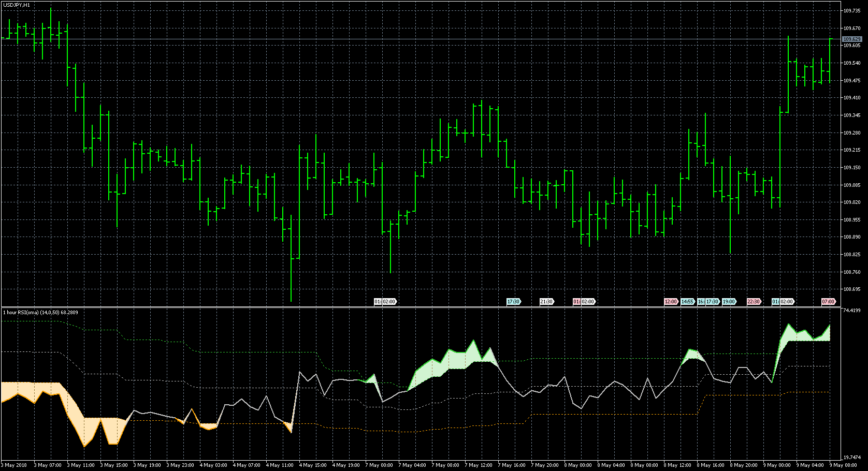Click the USDJPY,H1 chart title label

point(17,5)
